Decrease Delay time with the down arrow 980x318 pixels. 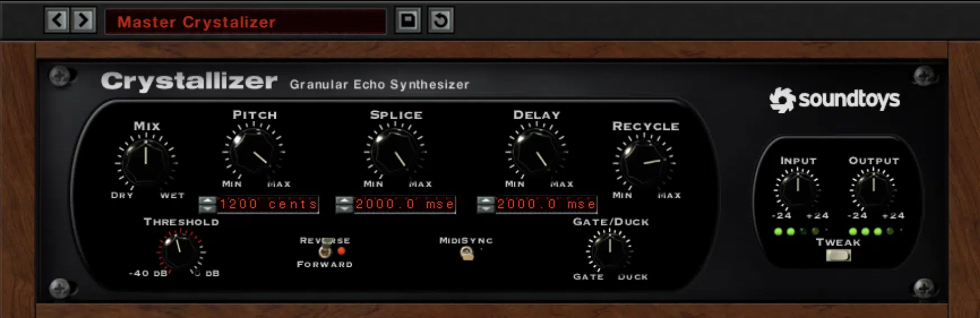(486, 208)
